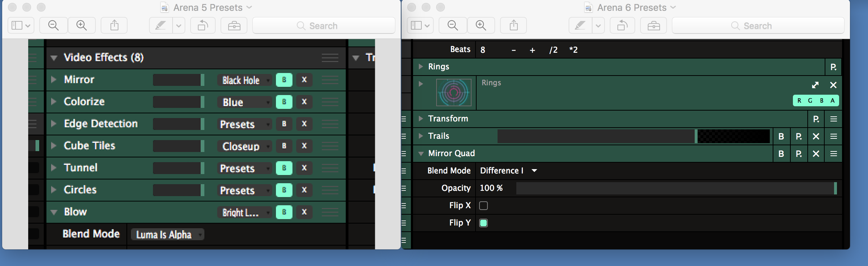Image resolution: width=868 pixels, height=266 pixels.
Task: Click share icon in Arena 5 toolbar
Action: (114, 25)
